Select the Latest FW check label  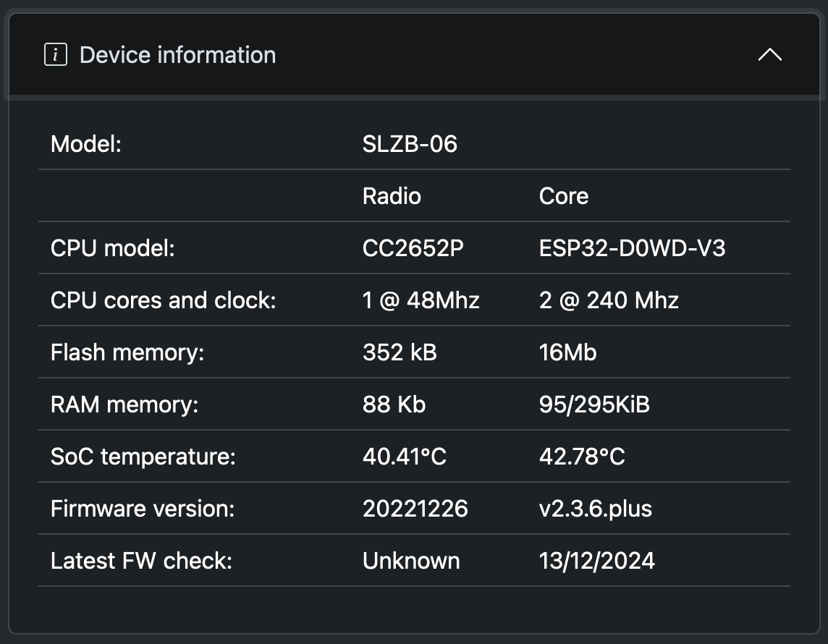coord(141,561)
